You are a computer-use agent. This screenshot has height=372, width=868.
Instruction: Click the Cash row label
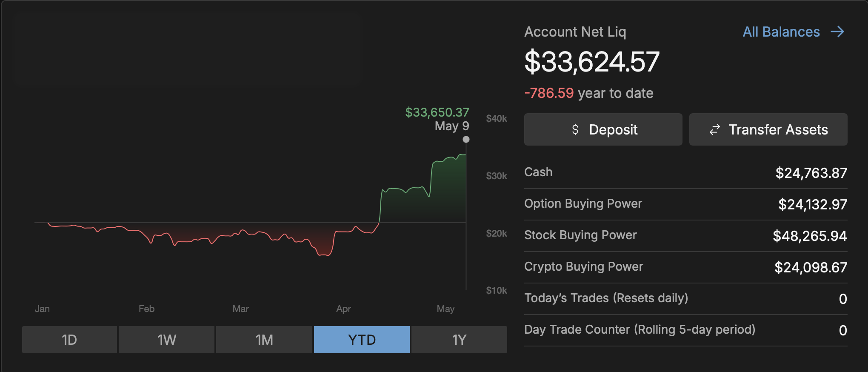pyautogui.click(x=538, y=172)
